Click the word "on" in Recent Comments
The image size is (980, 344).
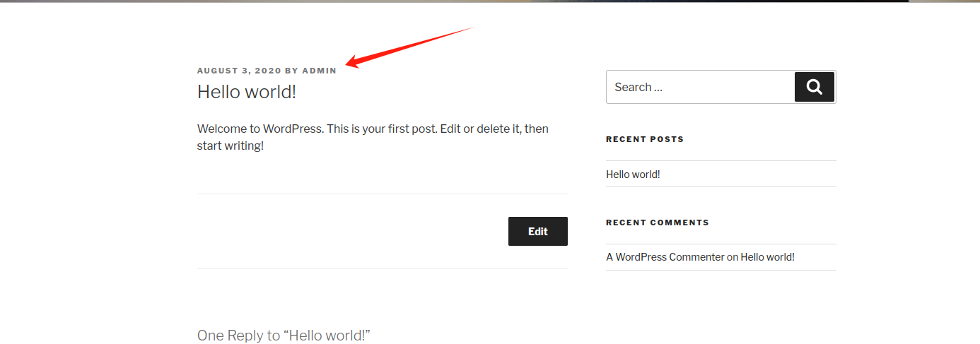click(x=733, y=257)
